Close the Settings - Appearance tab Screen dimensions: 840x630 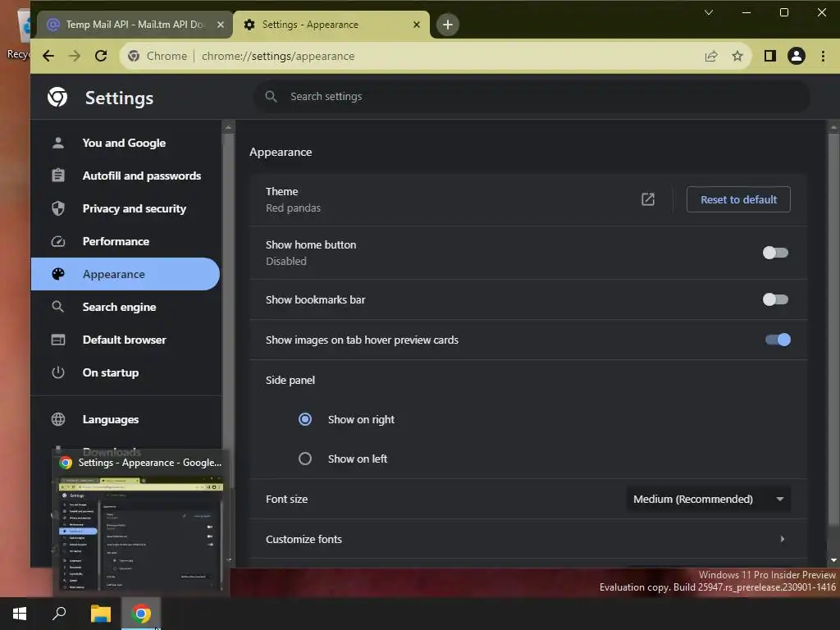click(417, 25)
